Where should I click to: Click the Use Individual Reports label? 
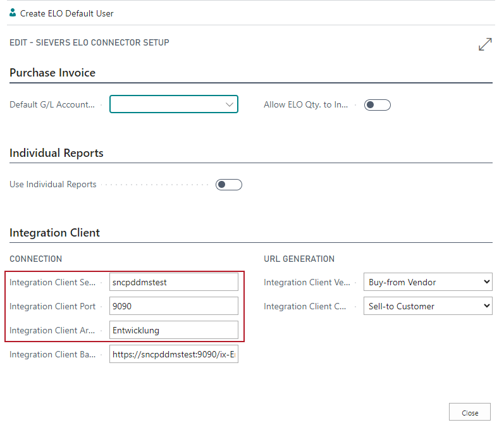pyautogui.click(x=53, y=185)
